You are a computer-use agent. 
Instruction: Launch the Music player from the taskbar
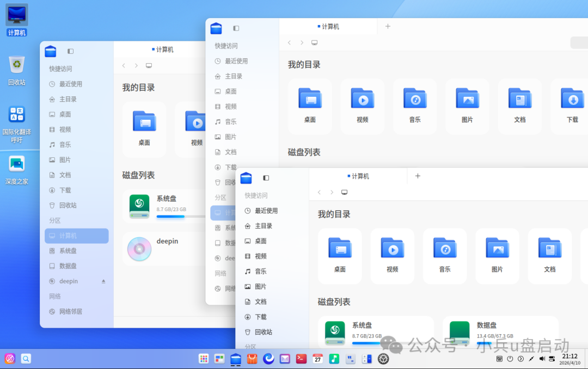333,359
